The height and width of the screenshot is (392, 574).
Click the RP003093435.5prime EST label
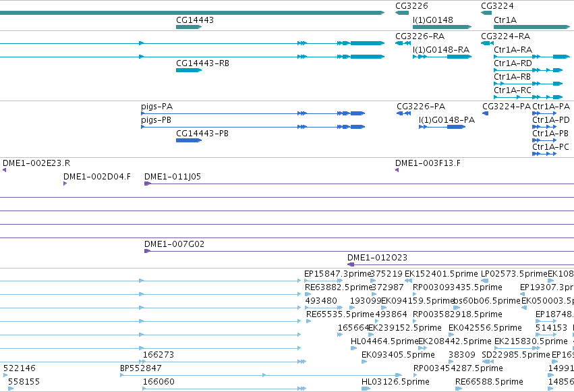[457, 287]
